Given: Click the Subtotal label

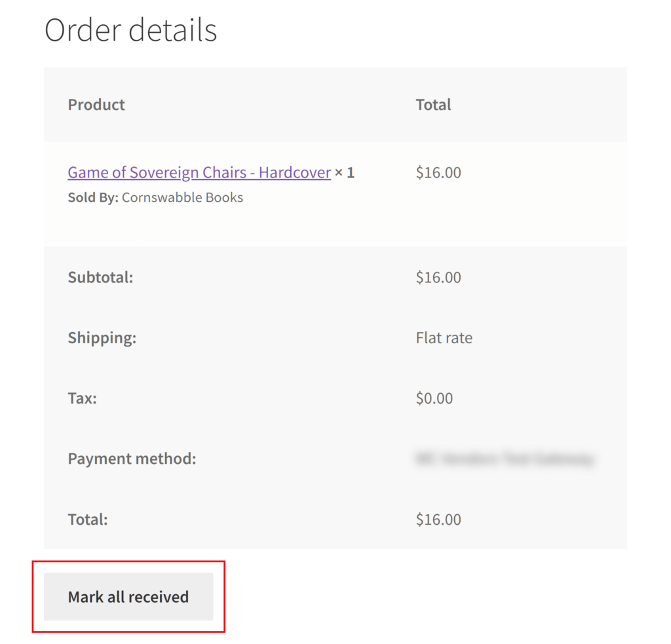Looking at the screenshot, I should [x=100, y=278].
